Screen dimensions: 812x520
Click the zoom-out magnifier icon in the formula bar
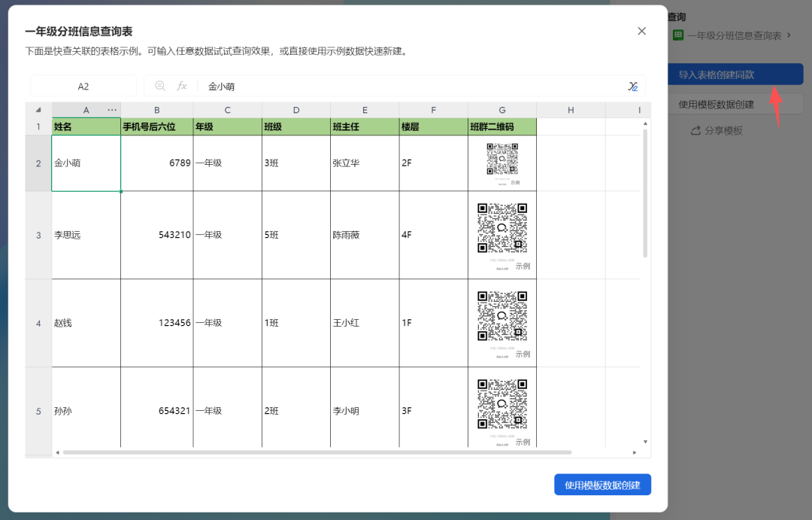160,86
